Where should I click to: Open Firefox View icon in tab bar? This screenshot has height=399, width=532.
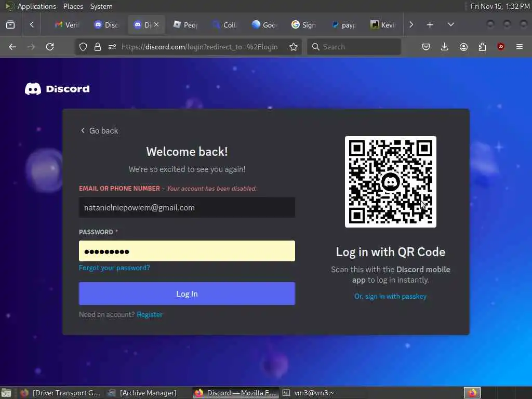point(10,25)
